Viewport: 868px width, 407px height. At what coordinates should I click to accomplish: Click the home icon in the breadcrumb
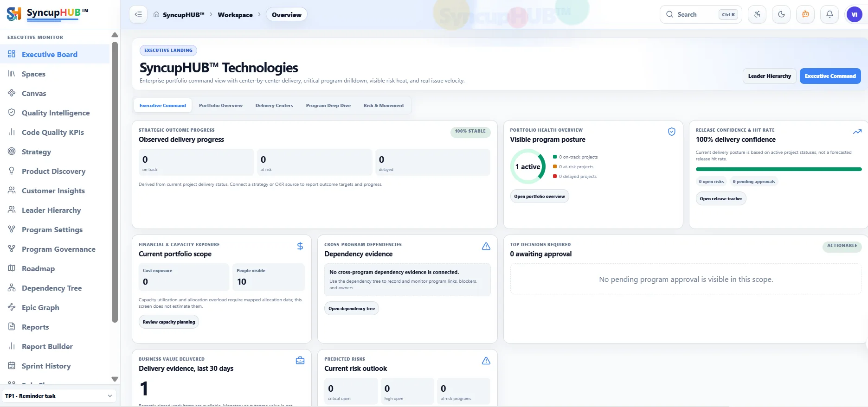click(156, 14)
